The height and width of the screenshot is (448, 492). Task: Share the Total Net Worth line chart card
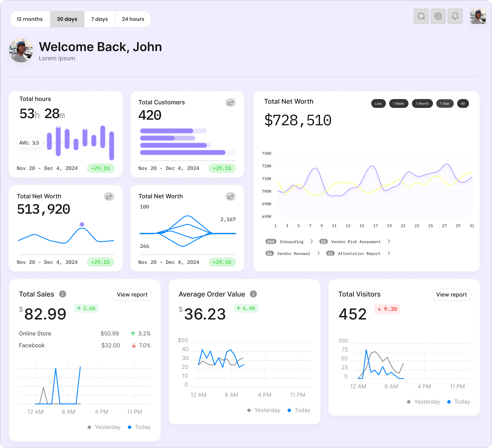pos(230,196)
